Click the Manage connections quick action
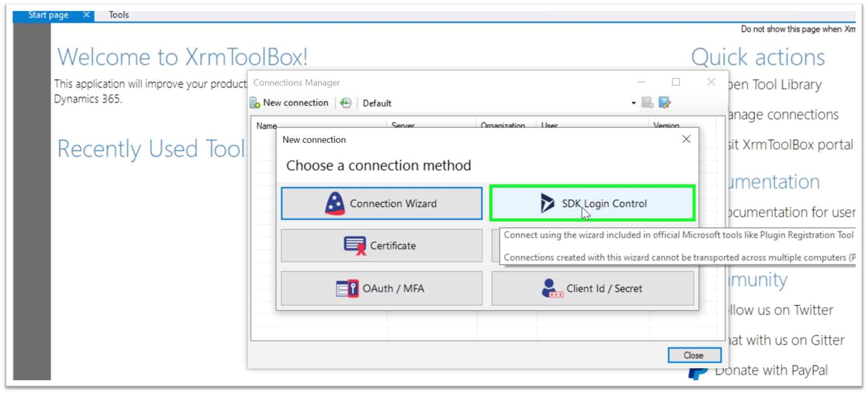The image size is (868, 394). point(782,115)
